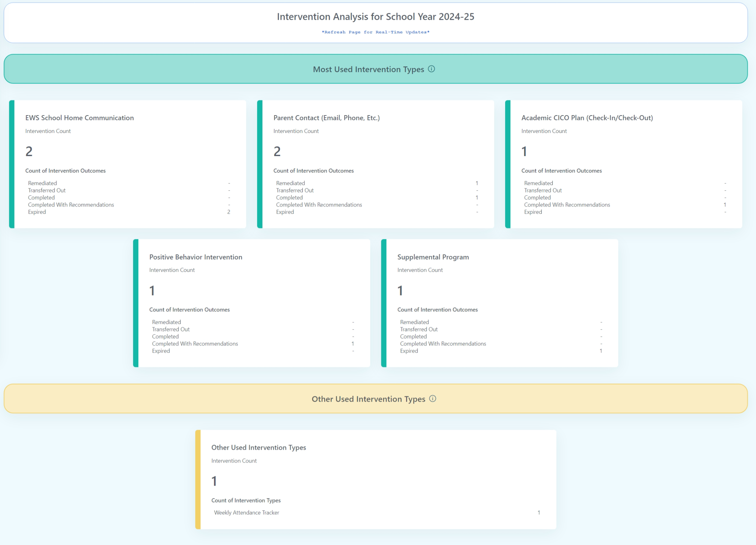Open the Positive Behavior Intervention card
The width and height of the screenshot is (756, 545).
tap(196, 257)
